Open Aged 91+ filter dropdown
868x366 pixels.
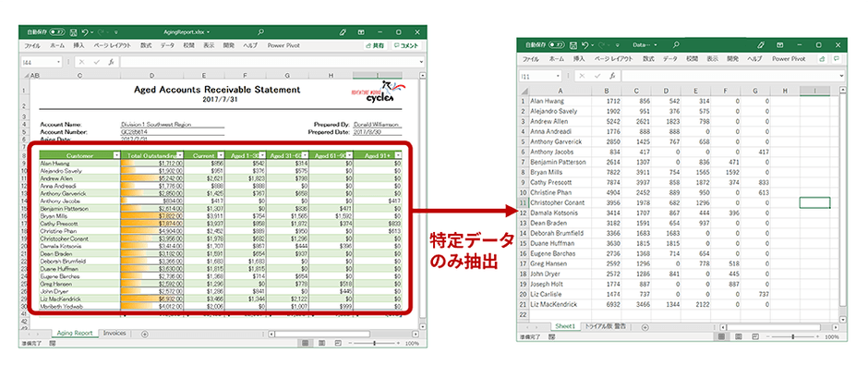[397, 155]
